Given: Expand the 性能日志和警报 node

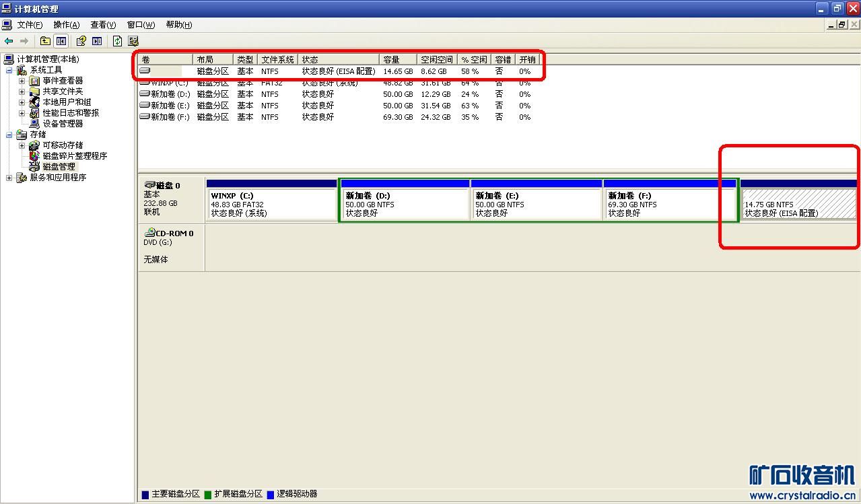Looking at the screenshot, I should [22, 113].
